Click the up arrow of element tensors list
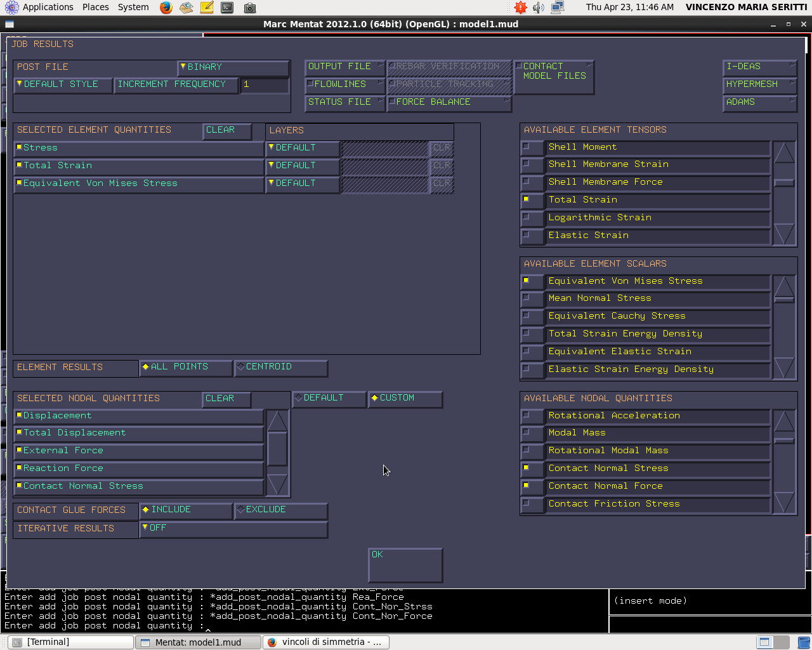 [784, 153]
